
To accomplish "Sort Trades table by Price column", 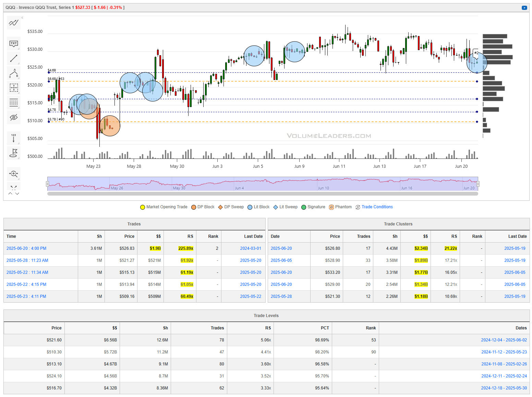I will [x=121, y=236].
